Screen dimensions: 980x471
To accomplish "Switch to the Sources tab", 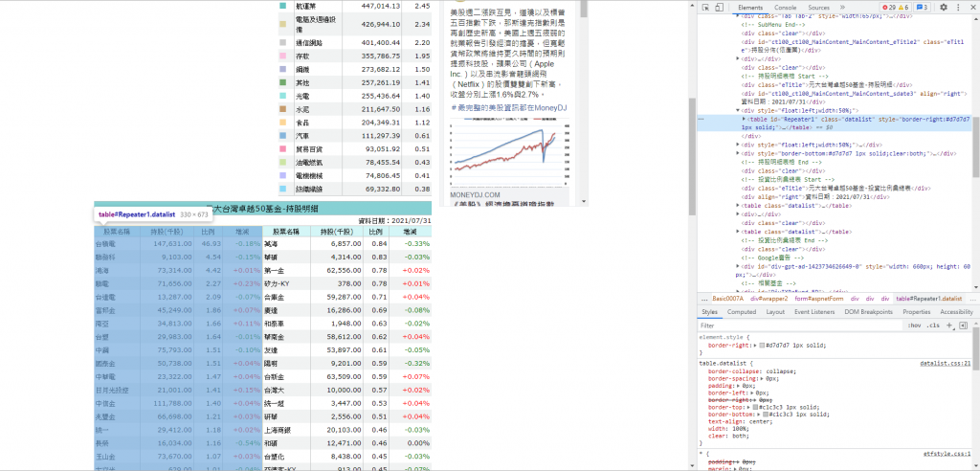I will 818,8.
